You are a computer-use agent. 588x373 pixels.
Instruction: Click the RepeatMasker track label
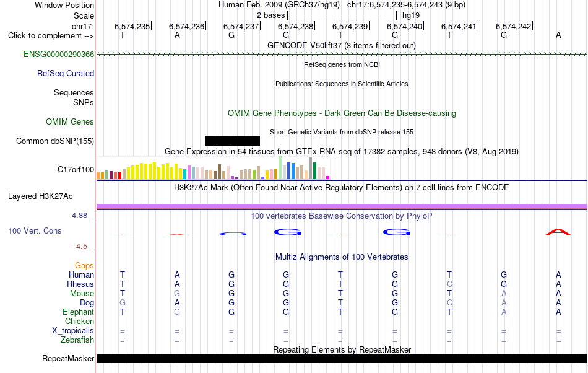coord(68,359)
